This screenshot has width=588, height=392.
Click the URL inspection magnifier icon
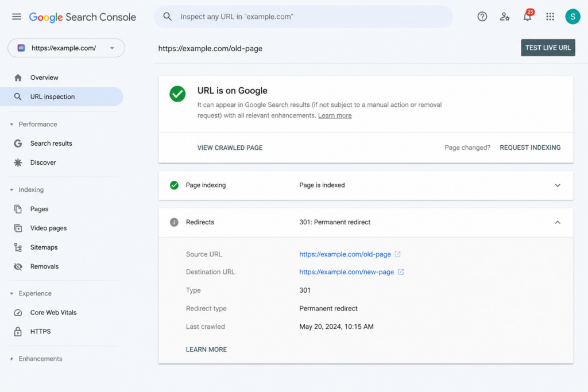(18, 96)
